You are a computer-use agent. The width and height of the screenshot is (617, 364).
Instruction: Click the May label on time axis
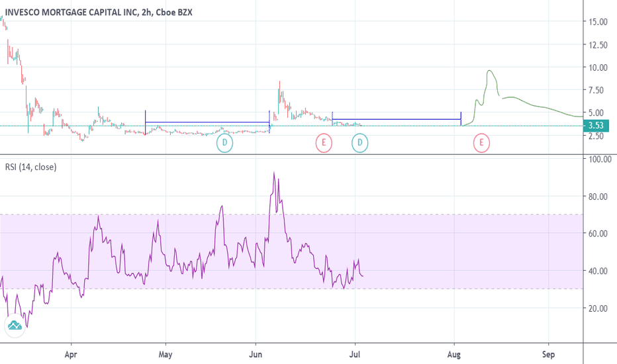point(166,355)
